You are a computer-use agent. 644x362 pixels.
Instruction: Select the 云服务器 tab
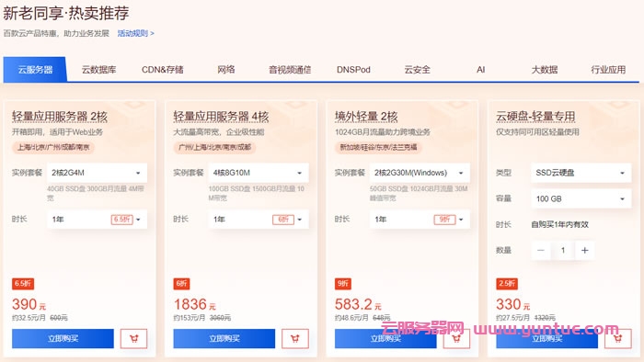[x=35, y=69]
